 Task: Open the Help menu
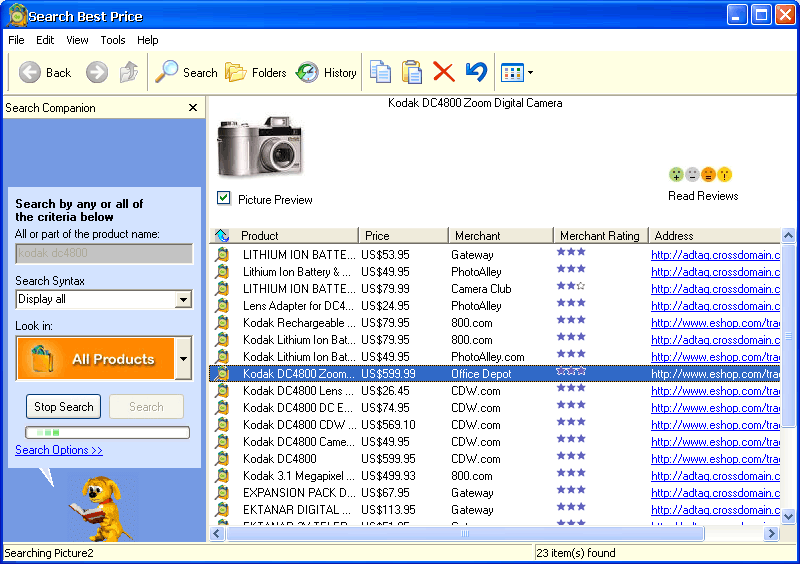[x=147, y=40]
